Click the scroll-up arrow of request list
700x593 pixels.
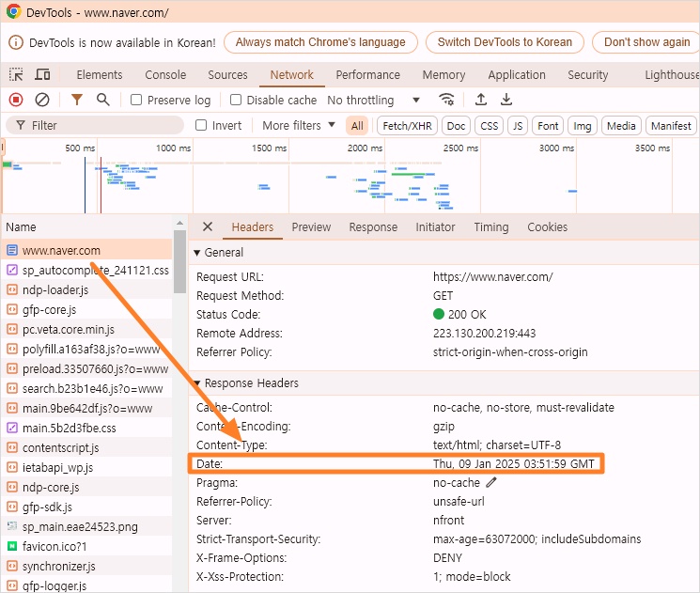179,223
